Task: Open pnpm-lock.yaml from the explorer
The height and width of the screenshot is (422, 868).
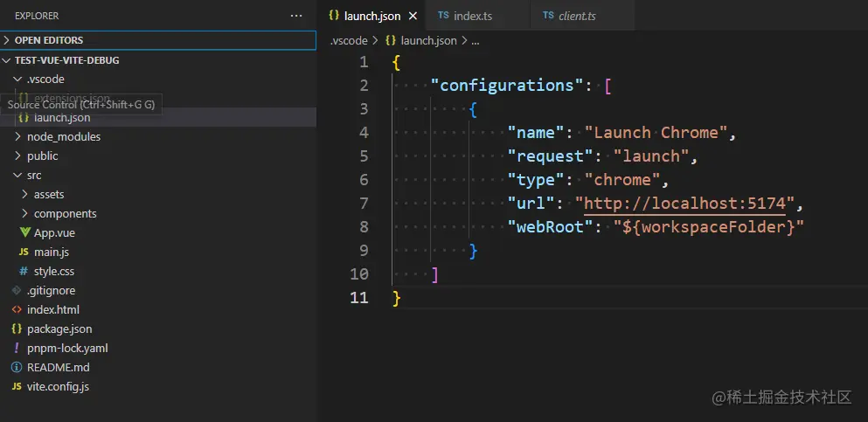Action: click(x=158, y=349)
